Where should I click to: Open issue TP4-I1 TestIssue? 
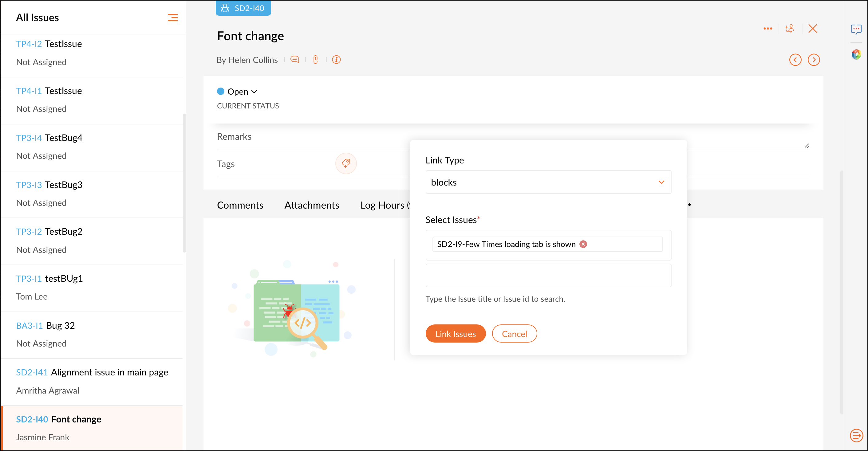pos(92,100)
